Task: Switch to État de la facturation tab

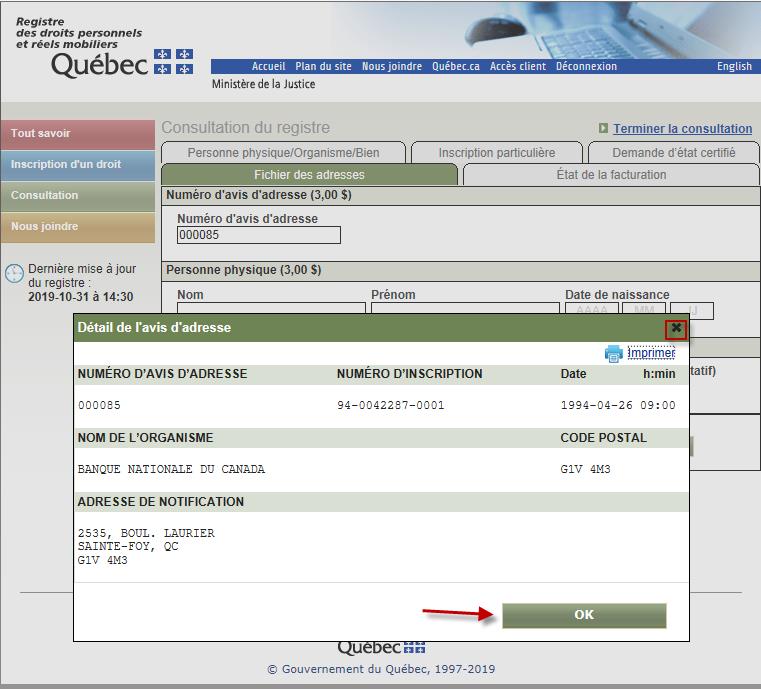Action: tap(611, 175)
